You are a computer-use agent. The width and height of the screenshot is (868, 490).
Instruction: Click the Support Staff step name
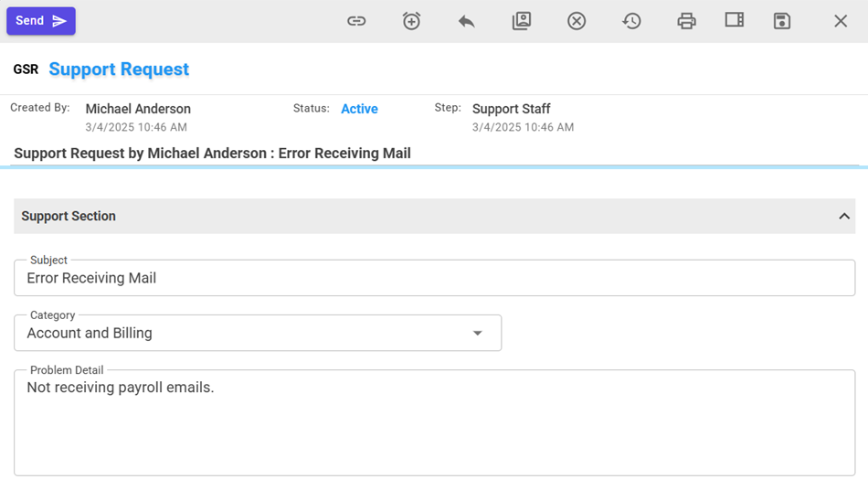[511, 109]
